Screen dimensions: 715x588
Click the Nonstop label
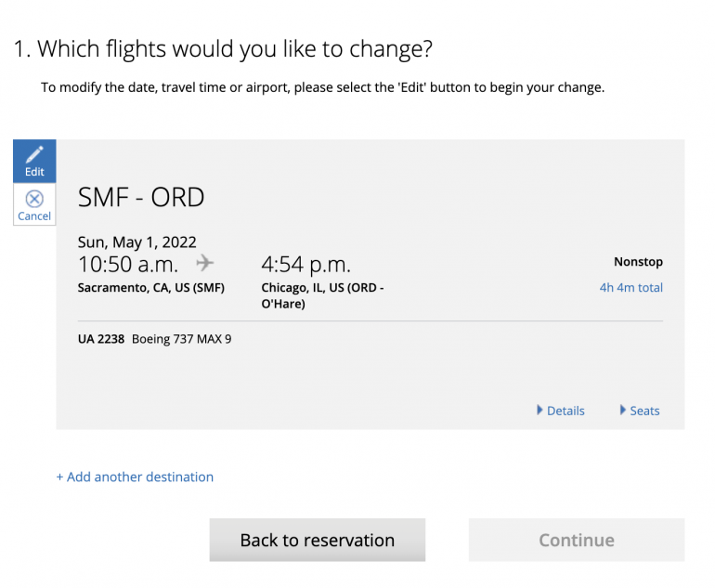[x=638, y=262]
